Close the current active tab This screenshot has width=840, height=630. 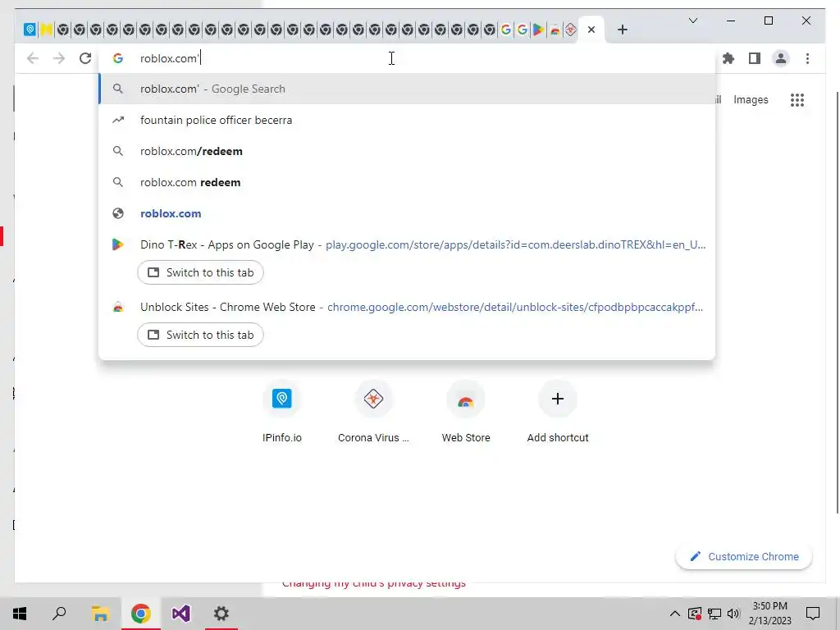(x=591, y=30)
